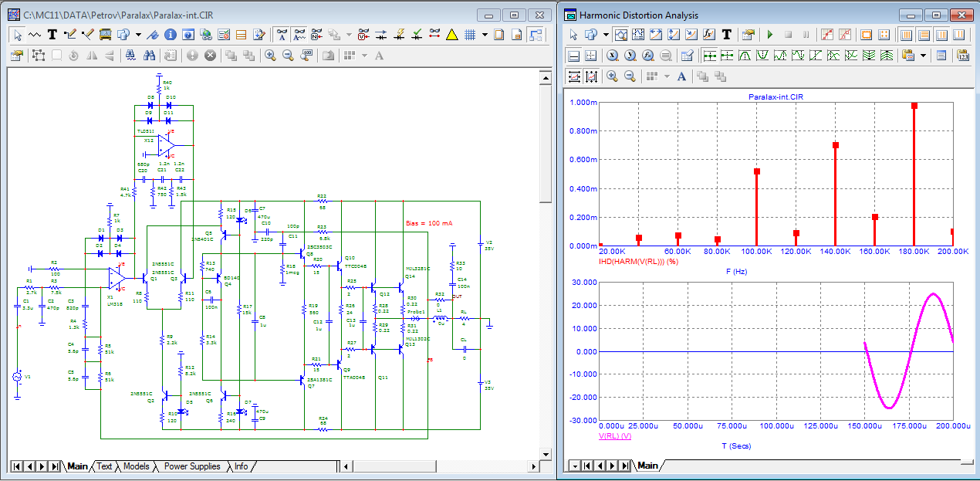980x481 pixels.
Task: Open dropdown arrow next to grid icon
Action: [485, 34]
